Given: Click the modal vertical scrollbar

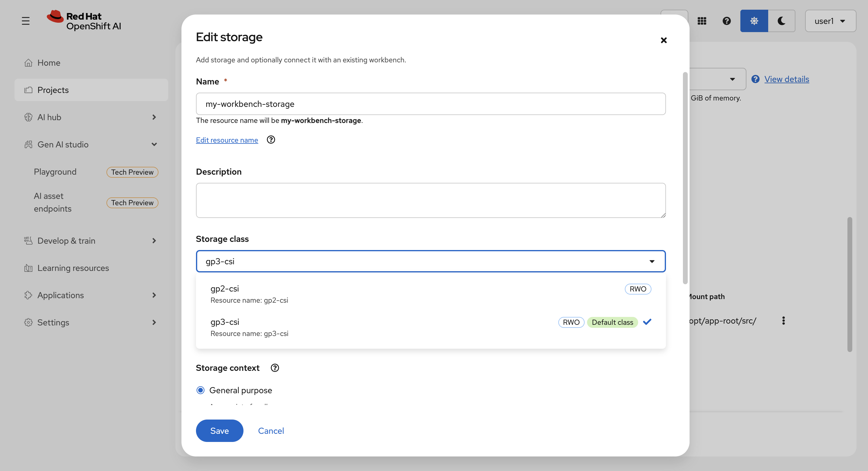Looking at the screenshot, I should (685, 178).
